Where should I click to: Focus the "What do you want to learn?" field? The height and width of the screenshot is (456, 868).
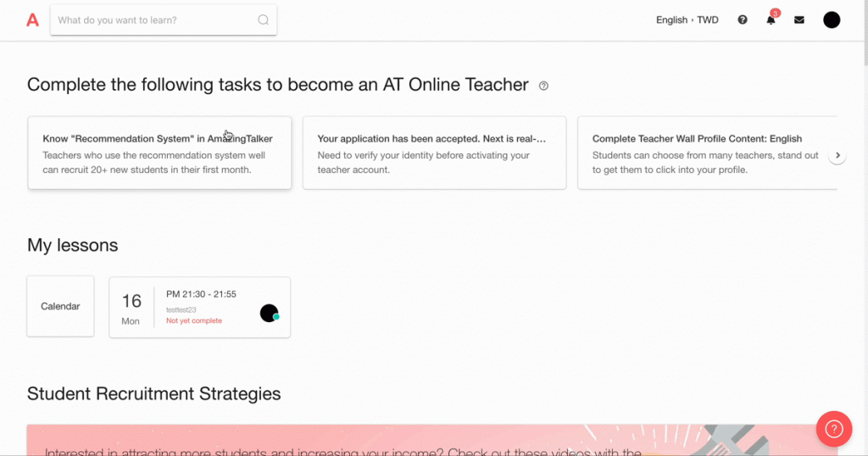(164, 20)
